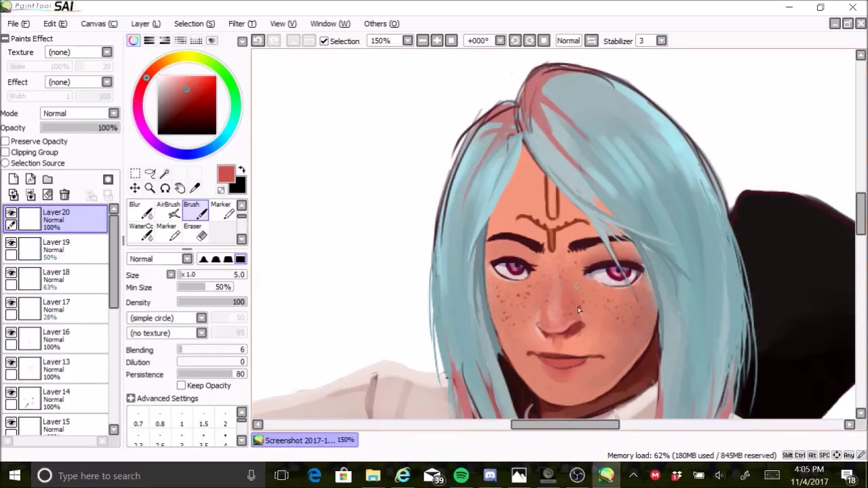Screen dimensions: 868x488
Task: Swap foreground and background colors
Action: tap(242, 170)
